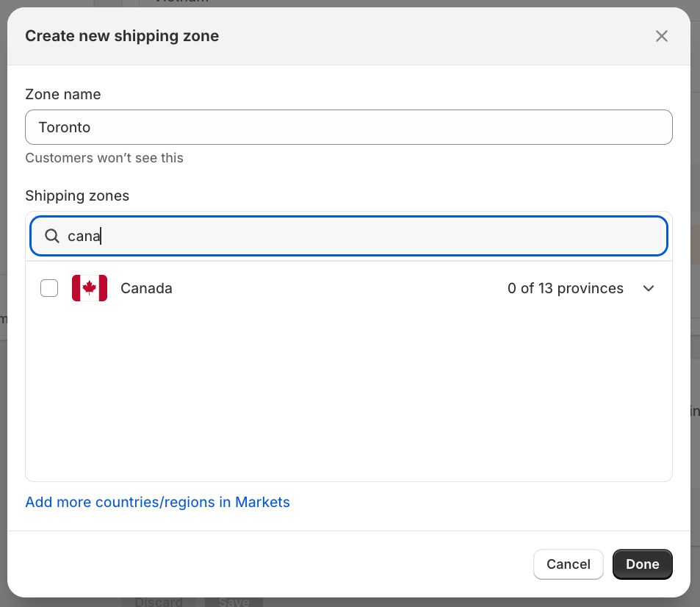Click the Canadian flag icon

click(x=90, y=288)
